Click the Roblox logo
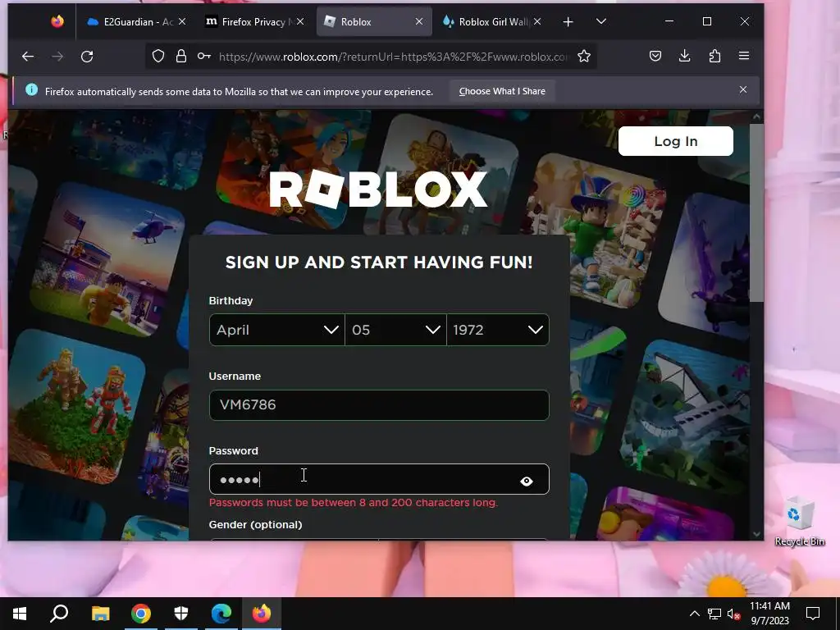The width and height of the screenshot is (840, 630). tap(378, 189)
